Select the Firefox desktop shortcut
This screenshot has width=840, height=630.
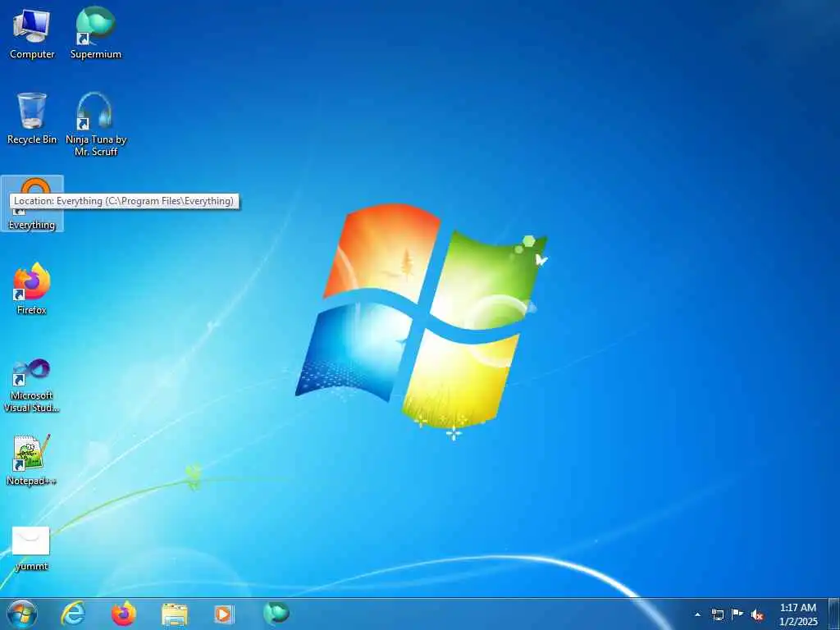pos(32,288)
